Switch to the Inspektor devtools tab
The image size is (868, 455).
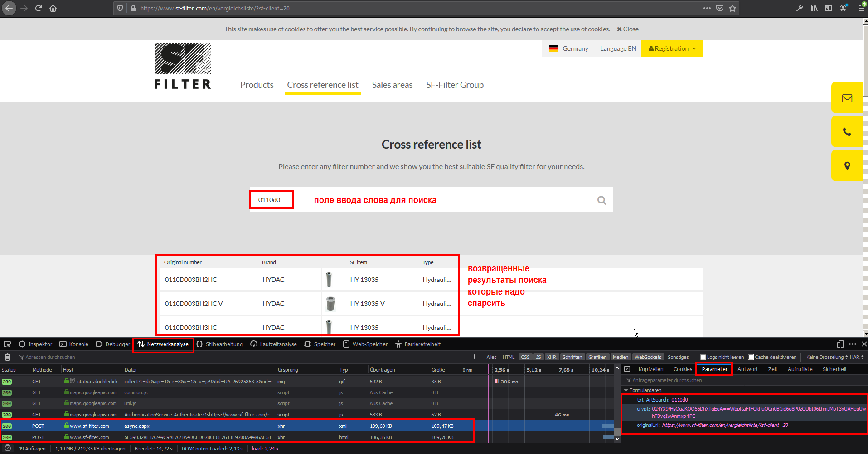coord(36,344)
